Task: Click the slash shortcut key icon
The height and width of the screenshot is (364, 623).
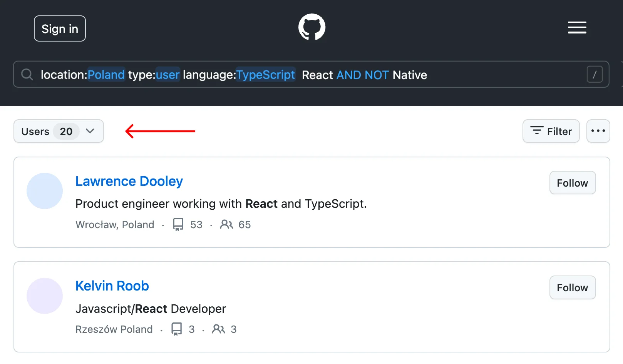Action: [594, 74]
